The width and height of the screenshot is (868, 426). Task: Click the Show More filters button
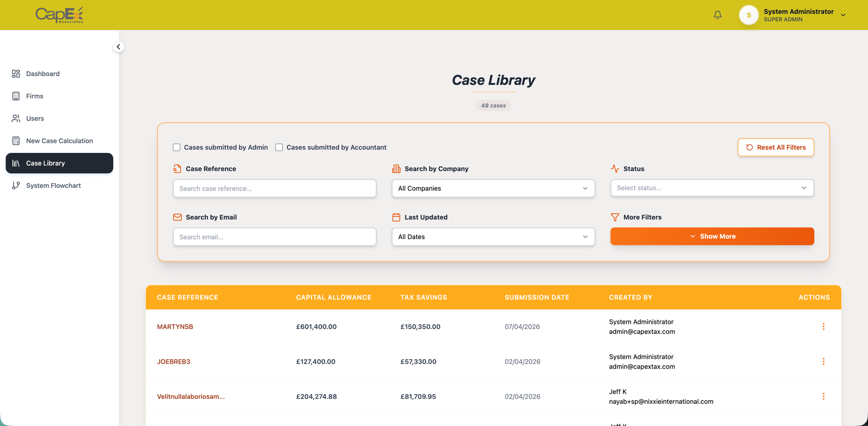[712, 236]
